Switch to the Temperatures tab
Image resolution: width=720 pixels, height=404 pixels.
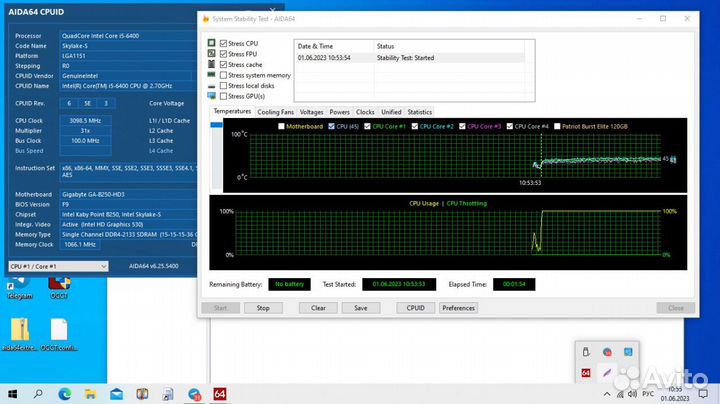click(232, 111)
